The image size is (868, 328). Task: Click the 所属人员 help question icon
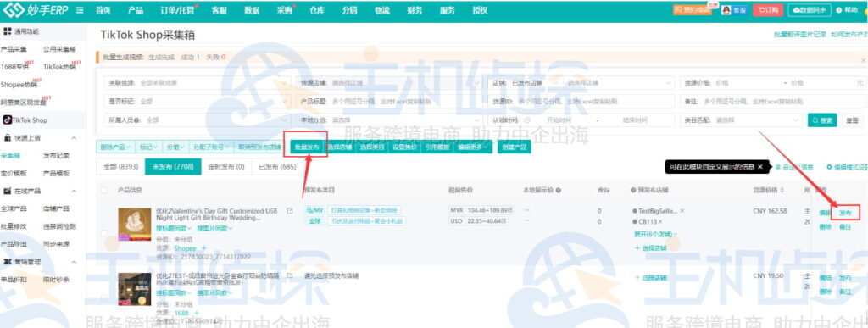136,120
